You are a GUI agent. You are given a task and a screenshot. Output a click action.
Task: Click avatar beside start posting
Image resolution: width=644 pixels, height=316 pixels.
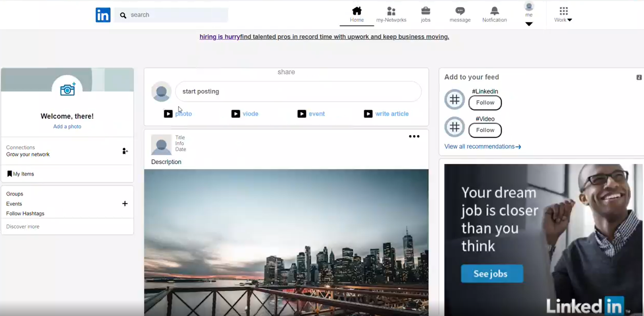[161, 91]
